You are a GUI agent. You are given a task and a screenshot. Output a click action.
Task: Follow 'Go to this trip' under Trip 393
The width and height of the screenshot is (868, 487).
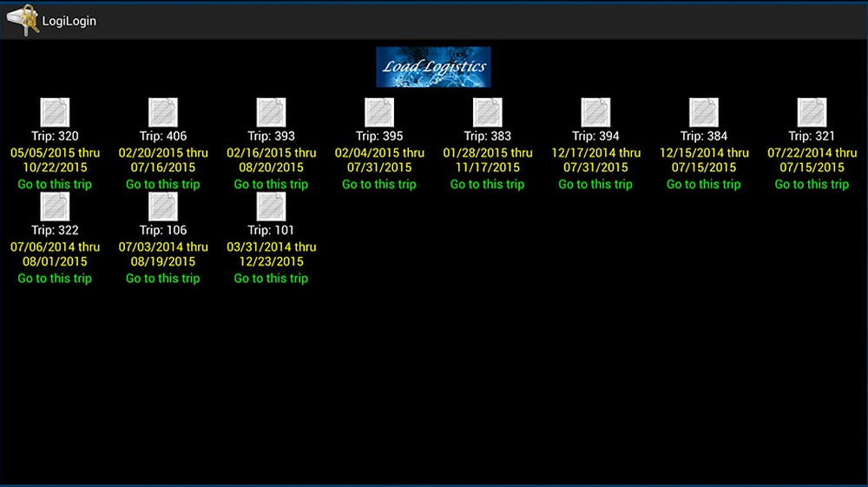coord(271,184)
